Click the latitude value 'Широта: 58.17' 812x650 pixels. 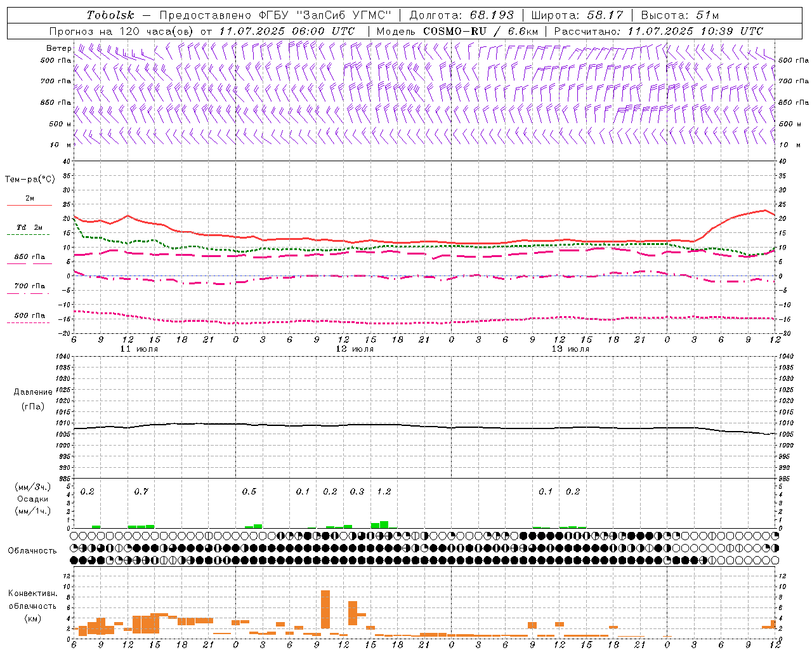tap(577, 15)
